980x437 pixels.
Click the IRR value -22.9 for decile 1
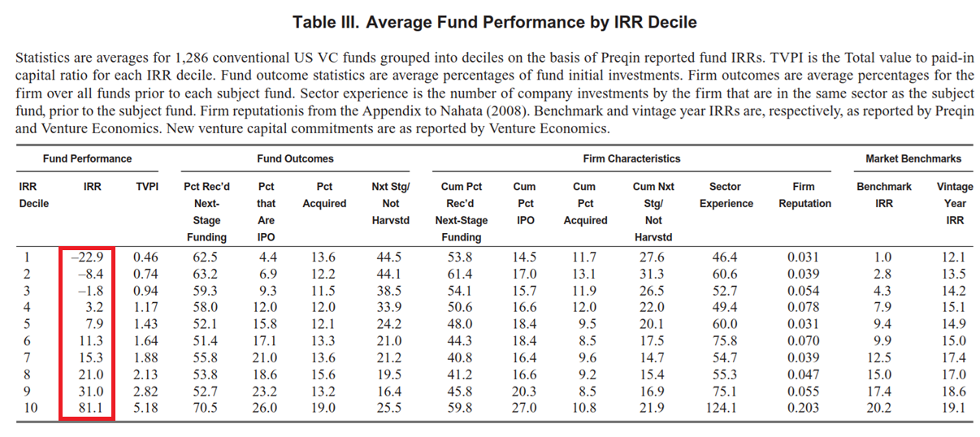pyautogui.click(x=86, y=257)
